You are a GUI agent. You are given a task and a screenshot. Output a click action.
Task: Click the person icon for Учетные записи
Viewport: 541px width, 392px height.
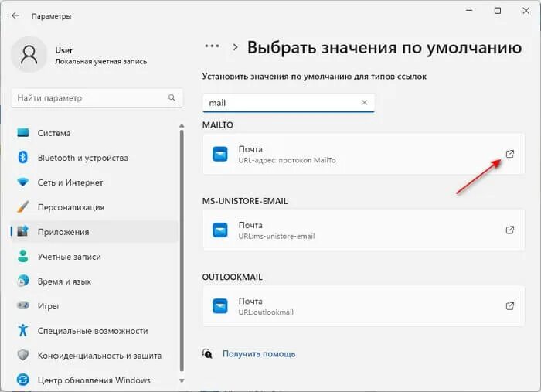[23, 257]
